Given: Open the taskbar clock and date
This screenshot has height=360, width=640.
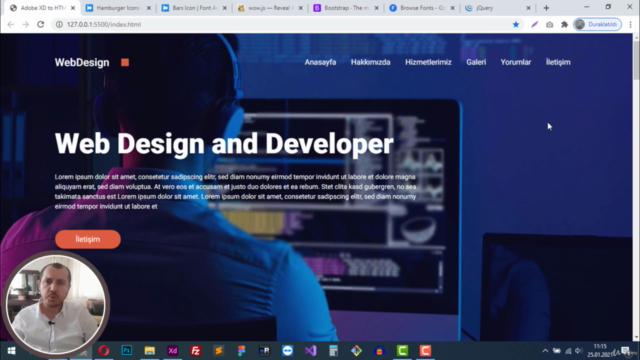Looking at the screenshot, I should point(600,351).
